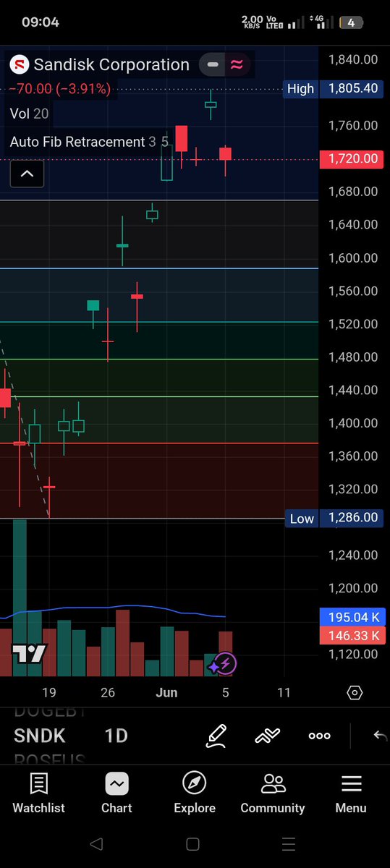The height and width of the screenshot is (868, 390).
Task: Tap the 11 date label on time axis
Action: pos(284,693)
